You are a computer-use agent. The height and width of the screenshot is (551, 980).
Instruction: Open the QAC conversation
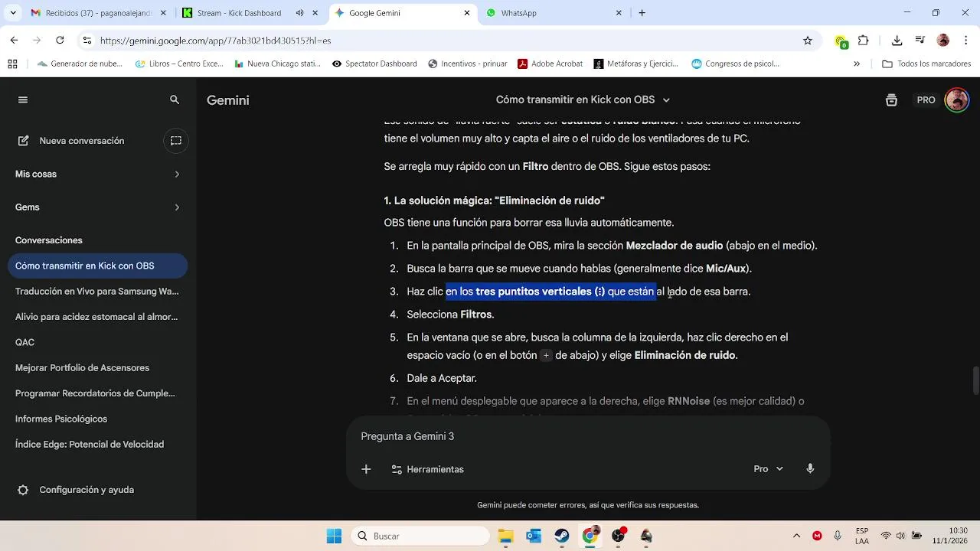(x=97, y=342)
